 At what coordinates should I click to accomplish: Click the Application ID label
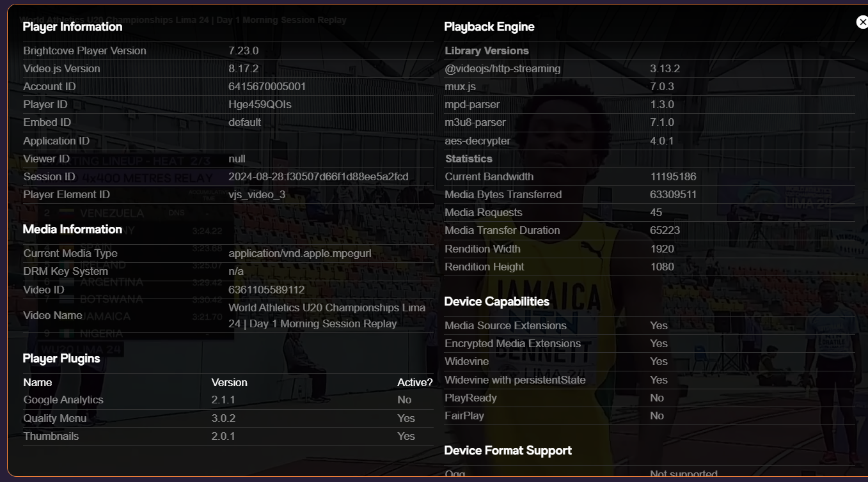pos(56,141)
